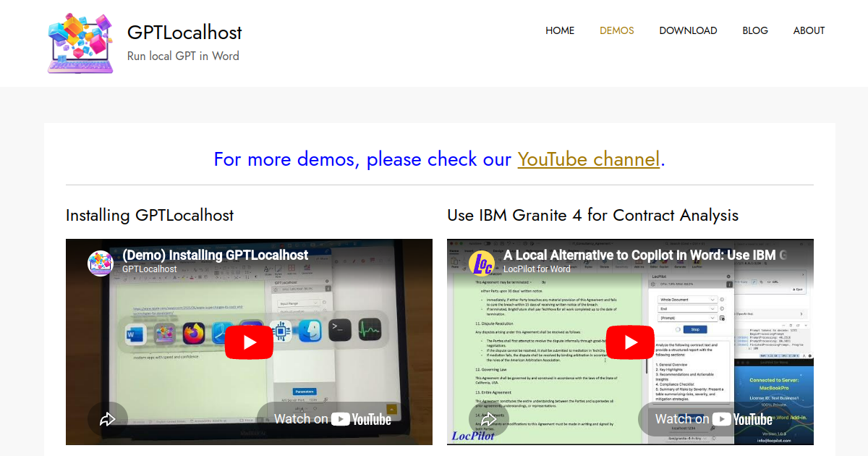Click the 'Installing GPTLocalhost' heading

point(150,215)
